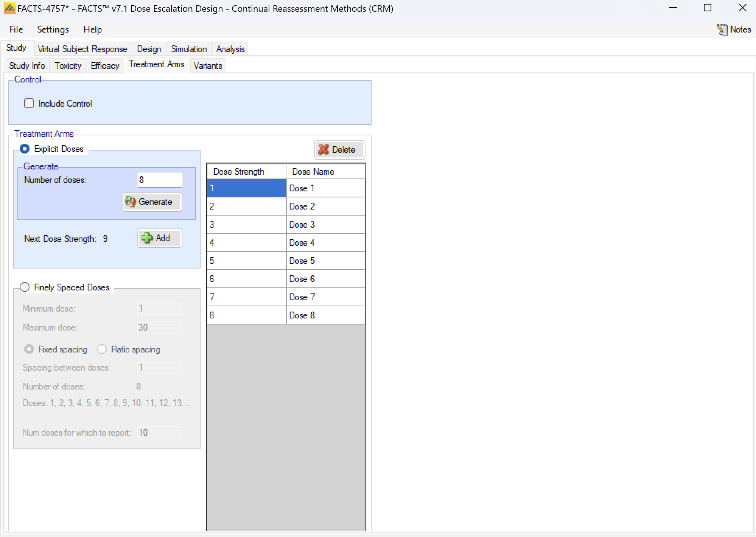Image resolution: width=756 pixels, height=537 pixels.
Task: Switch to the Virtual Subject Response tab
Action: (x=82, y=49)
